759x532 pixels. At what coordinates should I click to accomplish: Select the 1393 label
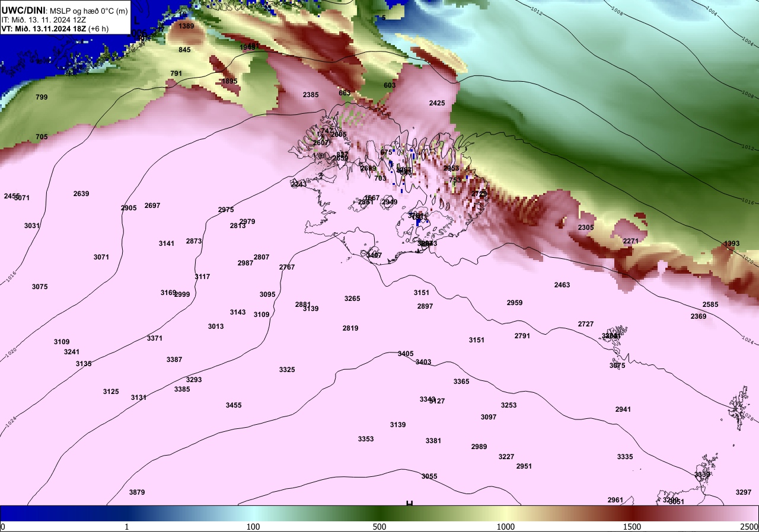coord(732,243)
